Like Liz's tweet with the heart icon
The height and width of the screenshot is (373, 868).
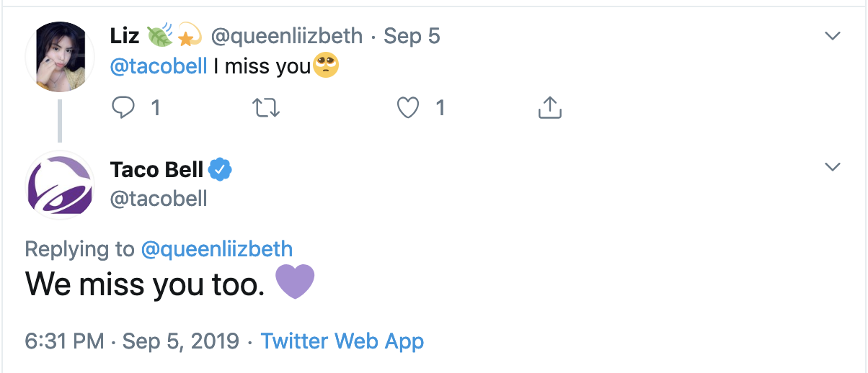(408, 108)
